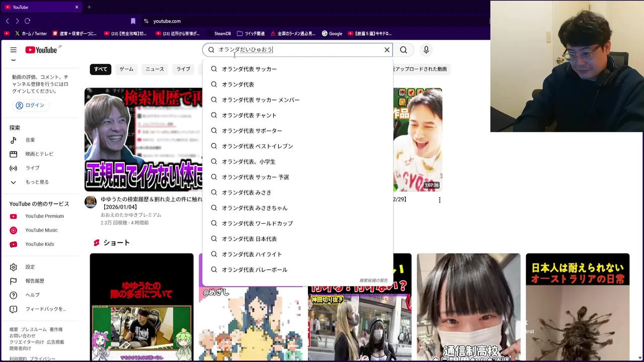Open the ホーム / Twitter bookmark
The width and height of the screenshot is (644, 362).
click(x=31, y=34)
